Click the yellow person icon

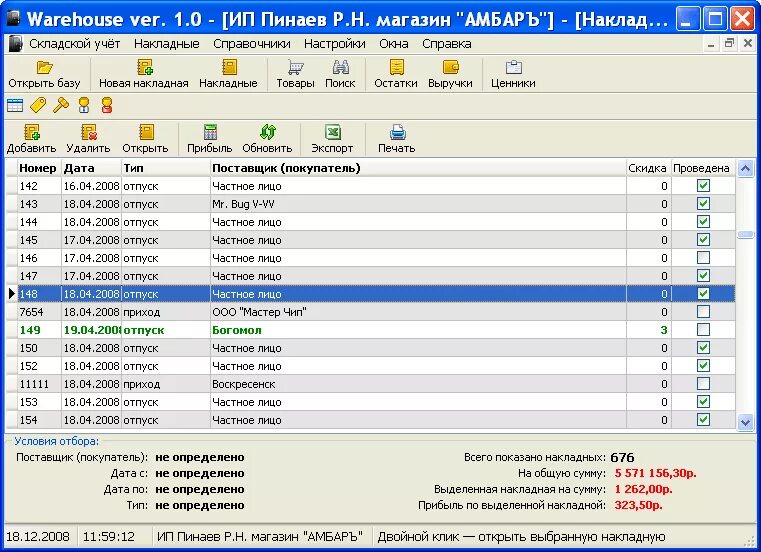(x=84, y=105)
